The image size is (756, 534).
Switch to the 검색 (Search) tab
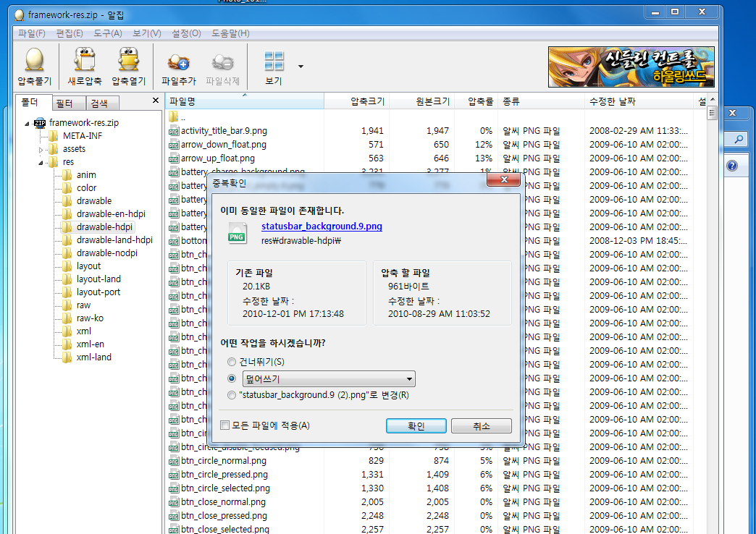coord(99,103)
